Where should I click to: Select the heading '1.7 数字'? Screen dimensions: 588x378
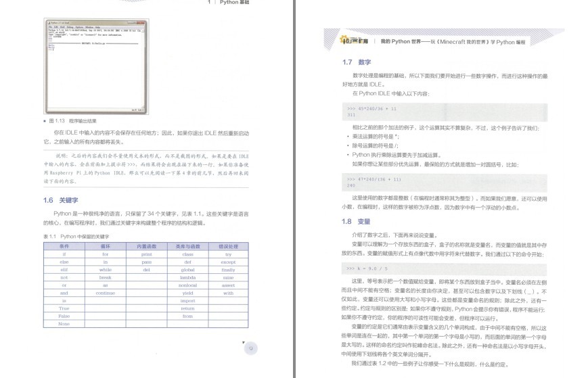pos(357,62)
